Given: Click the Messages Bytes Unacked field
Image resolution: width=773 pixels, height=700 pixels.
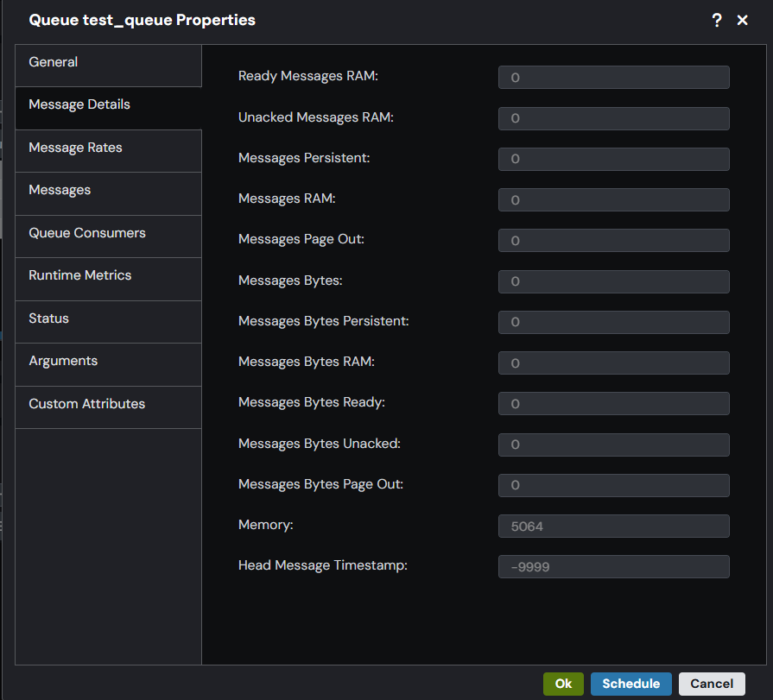Looking at the screenshot, I should click(x=614, y=445).
